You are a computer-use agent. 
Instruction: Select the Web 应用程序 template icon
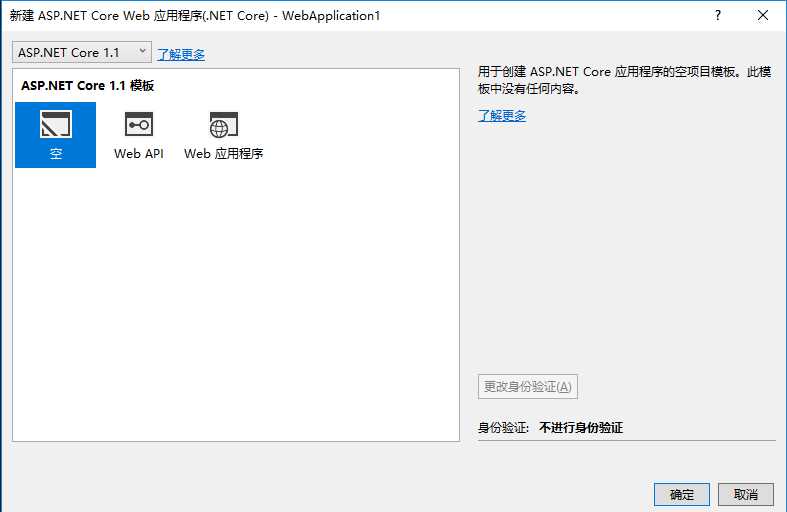tap(223, 135)
